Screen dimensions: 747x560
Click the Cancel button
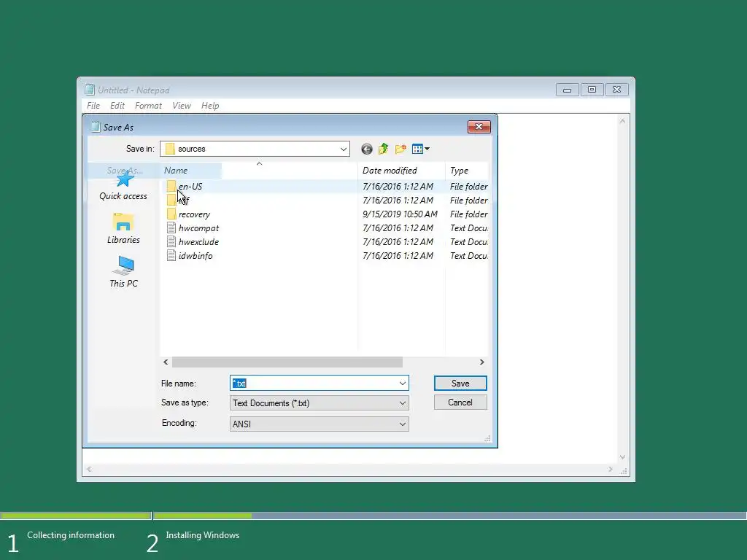(x=460, y=402)
